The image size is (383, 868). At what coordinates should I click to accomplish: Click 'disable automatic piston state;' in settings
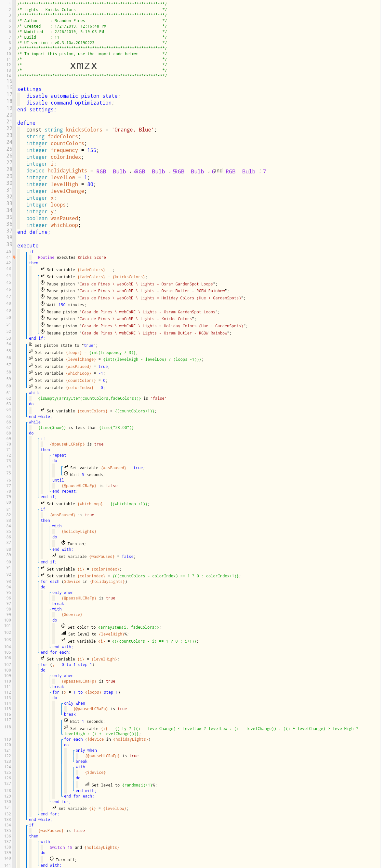tap(73, 96)
